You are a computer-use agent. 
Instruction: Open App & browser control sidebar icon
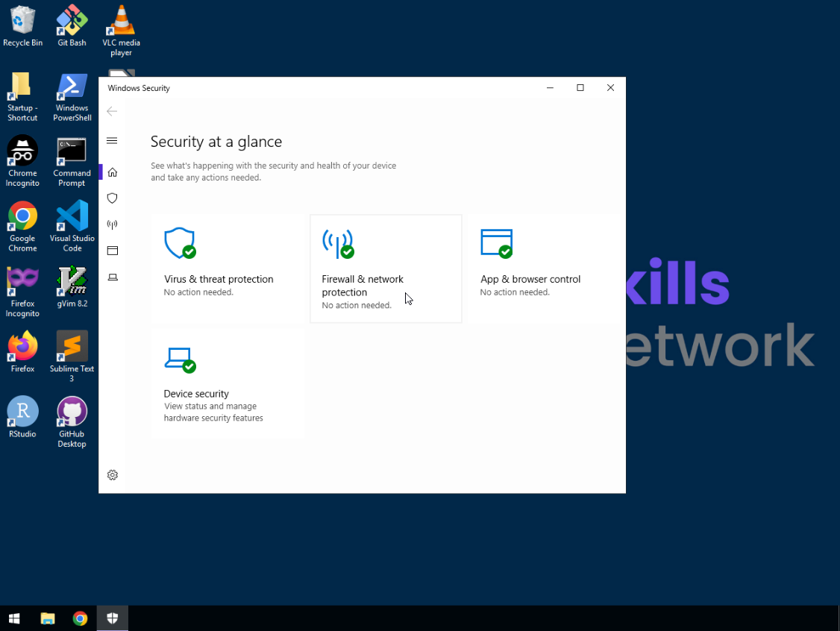(112, 250)
